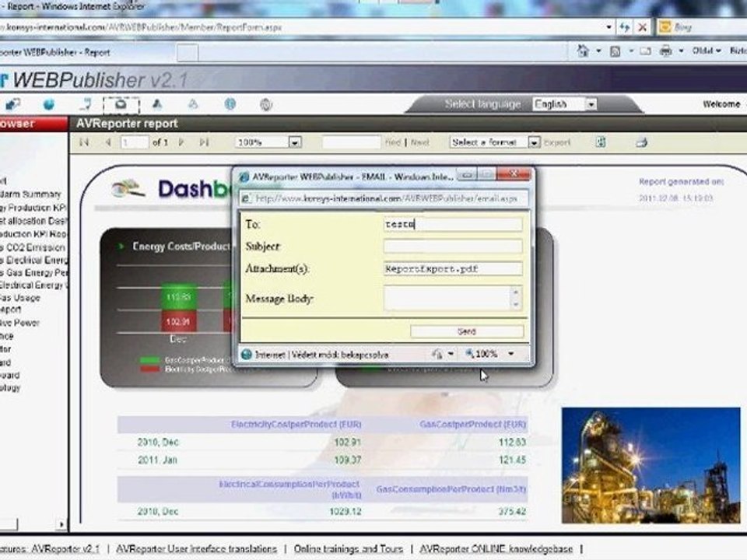Image resolution: width=747 pixels, height=560 pixels.
Task: Click the IE feeds icon
Action: coord(615,51)
